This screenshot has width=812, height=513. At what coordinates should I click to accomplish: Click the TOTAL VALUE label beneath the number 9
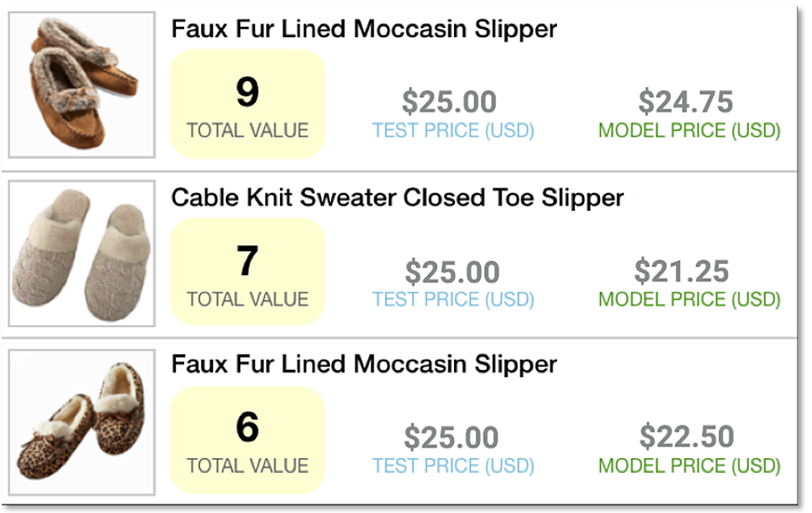click(247, 130)
